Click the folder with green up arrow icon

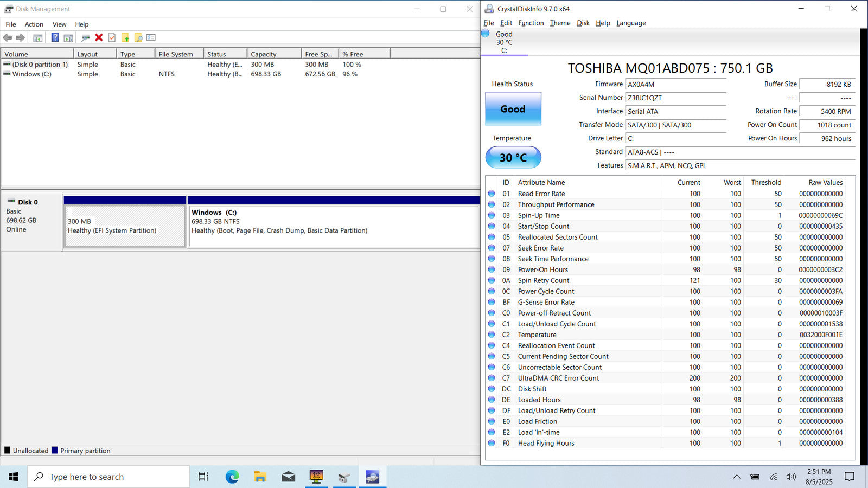pyautogui.click(x=125, y=37)
